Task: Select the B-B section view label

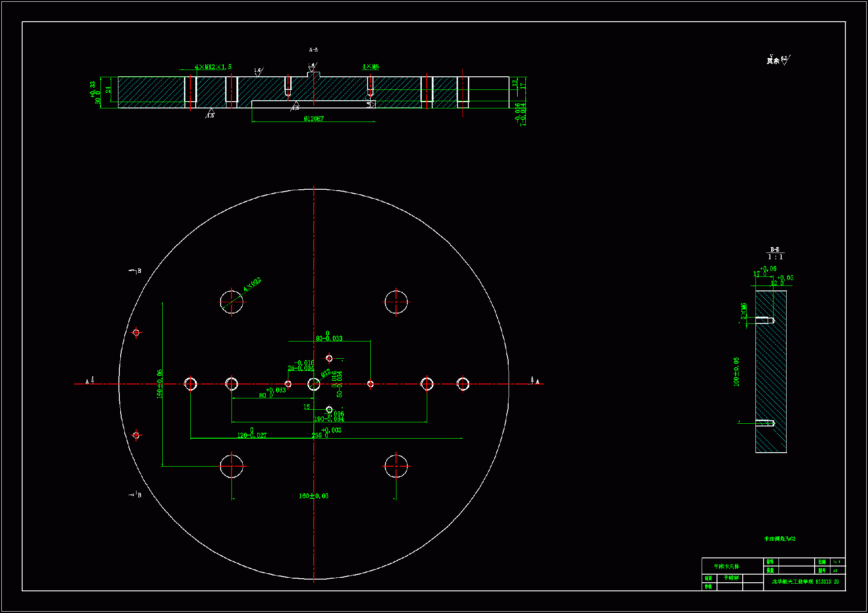Action: pos(775,249)
